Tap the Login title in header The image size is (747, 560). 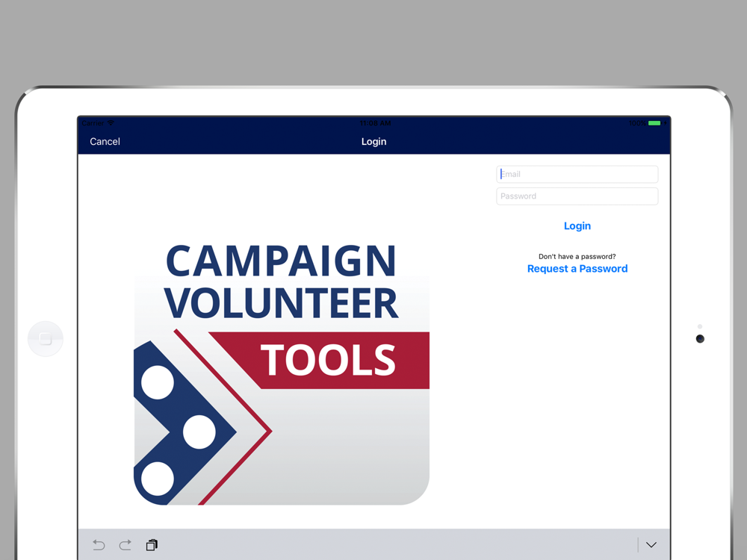373,141
